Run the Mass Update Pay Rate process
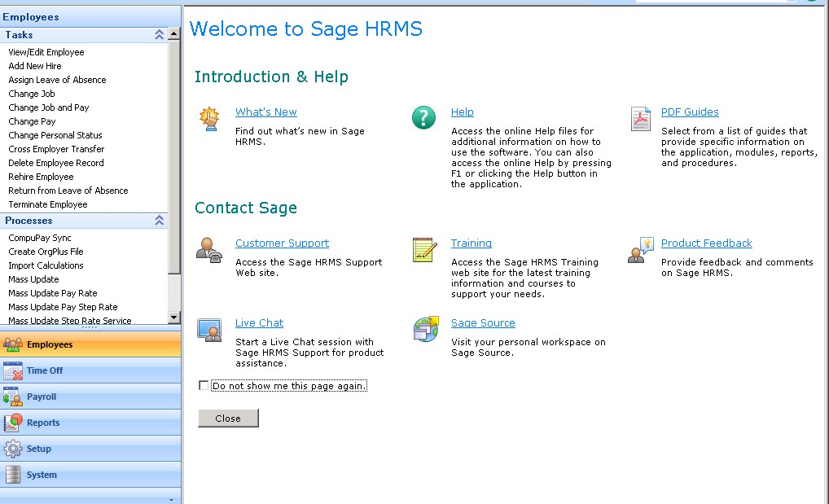The height and width of the screenshot is (504, 829). coord(53,293)
